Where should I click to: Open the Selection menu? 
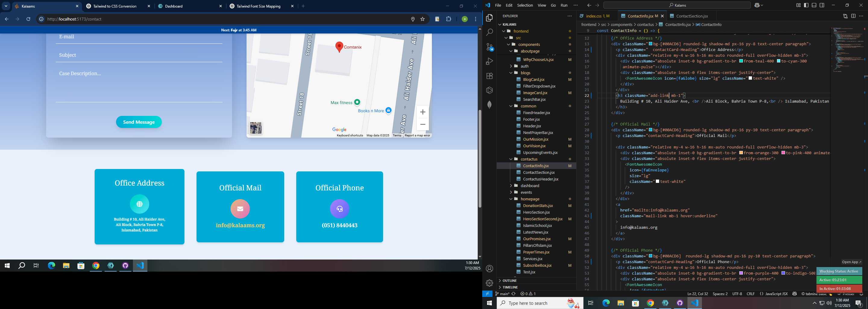click(525, 5)
